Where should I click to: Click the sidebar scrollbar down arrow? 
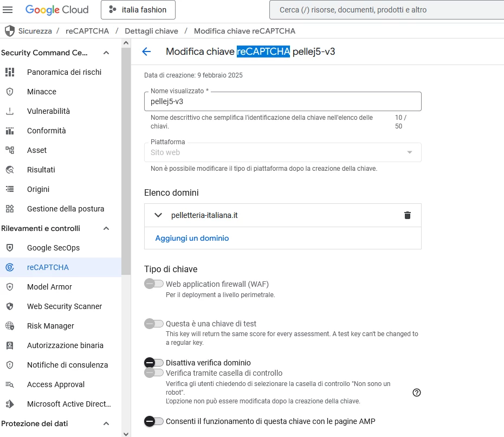126,433
